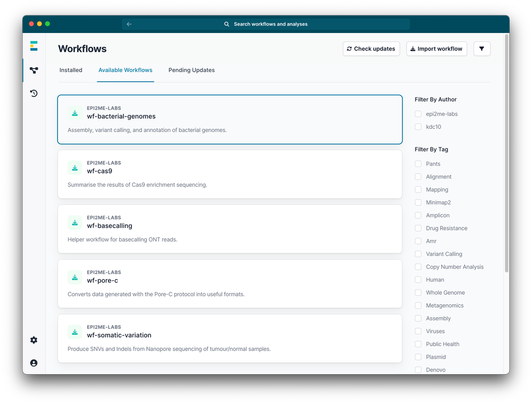The image size is (532, 404).
Task: Enable the Alignment tag filter
Action: [418, 177]
